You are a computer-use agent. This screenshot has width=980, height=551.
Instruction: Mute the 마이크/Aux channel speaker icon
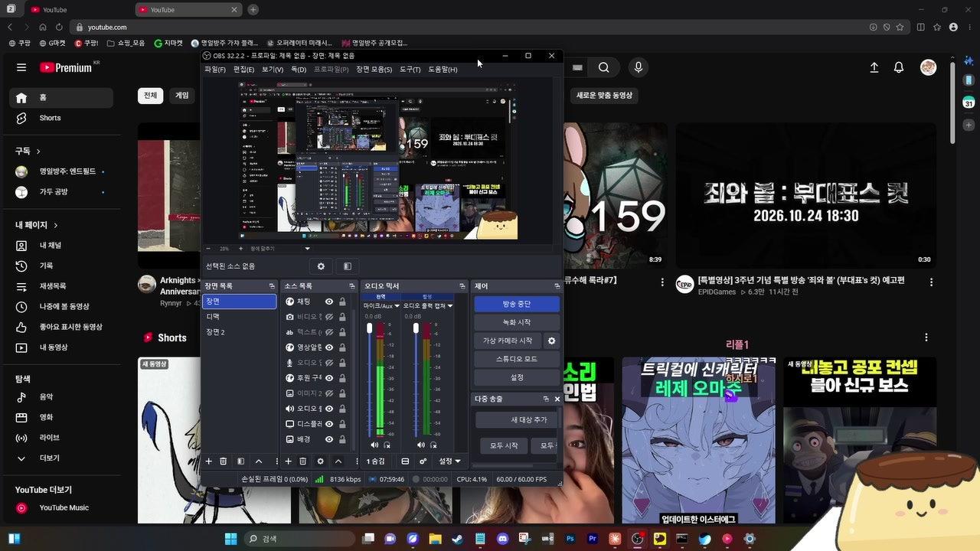pyautogui.click(x=374, y=445)
